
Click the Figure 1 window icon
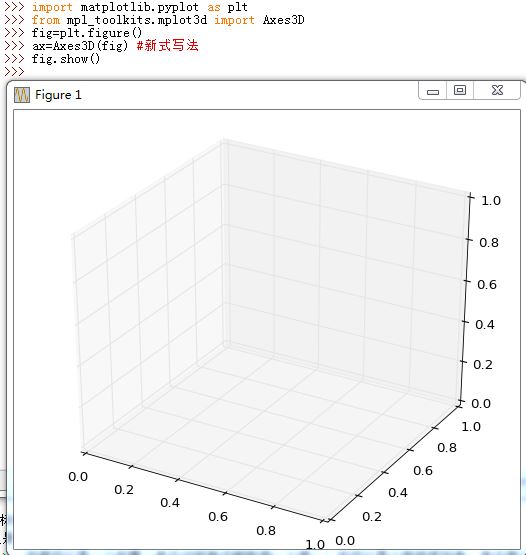[22, 95]
